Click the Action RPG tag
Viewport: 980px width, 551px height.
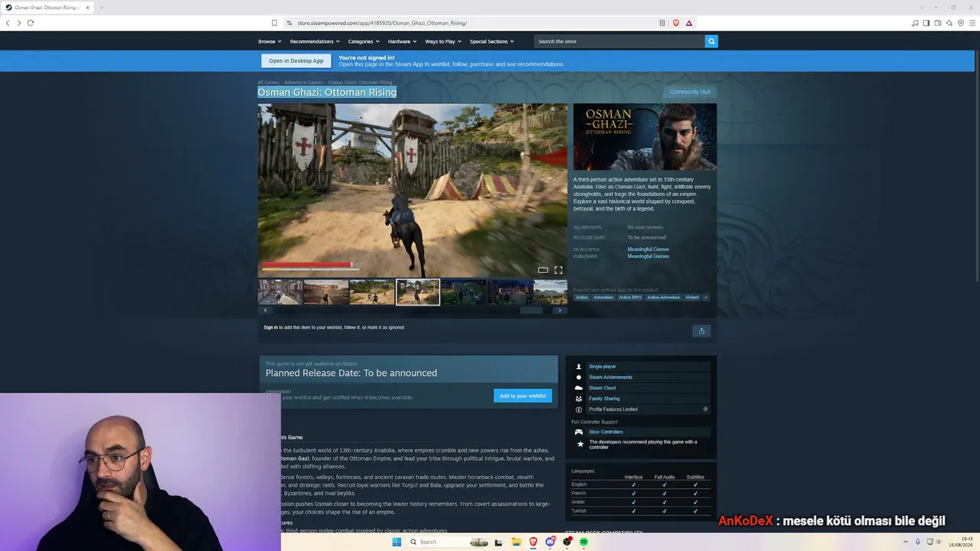click(630, 297)
